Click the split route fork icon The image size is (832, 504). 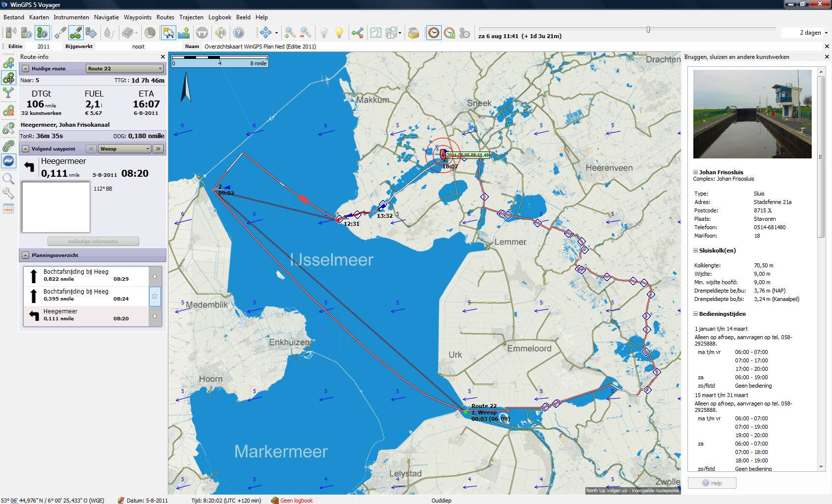click(x=8, y=93)
